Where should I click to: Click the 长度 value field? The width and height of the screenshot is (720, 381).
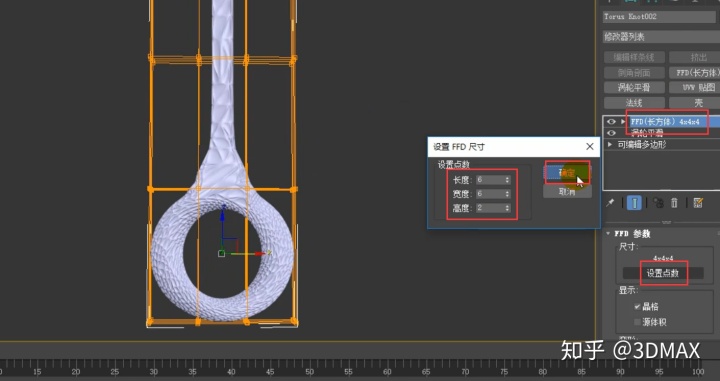tap(490, 180)
